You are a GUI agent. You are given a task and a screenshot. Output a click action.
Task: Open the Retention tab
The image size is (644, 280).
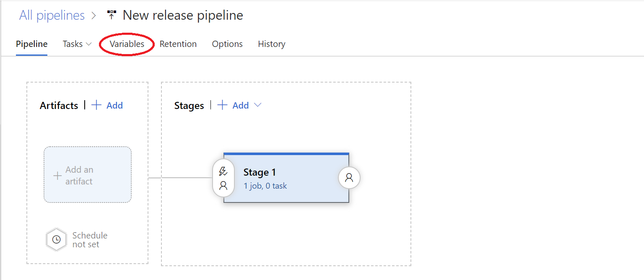coord(178,44)
